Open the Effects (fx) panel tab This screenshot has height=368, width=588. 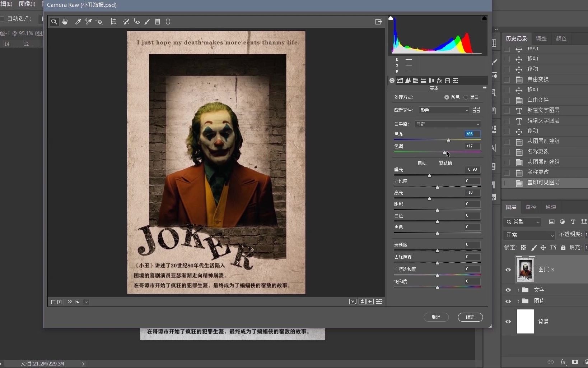tap(439, 80)
